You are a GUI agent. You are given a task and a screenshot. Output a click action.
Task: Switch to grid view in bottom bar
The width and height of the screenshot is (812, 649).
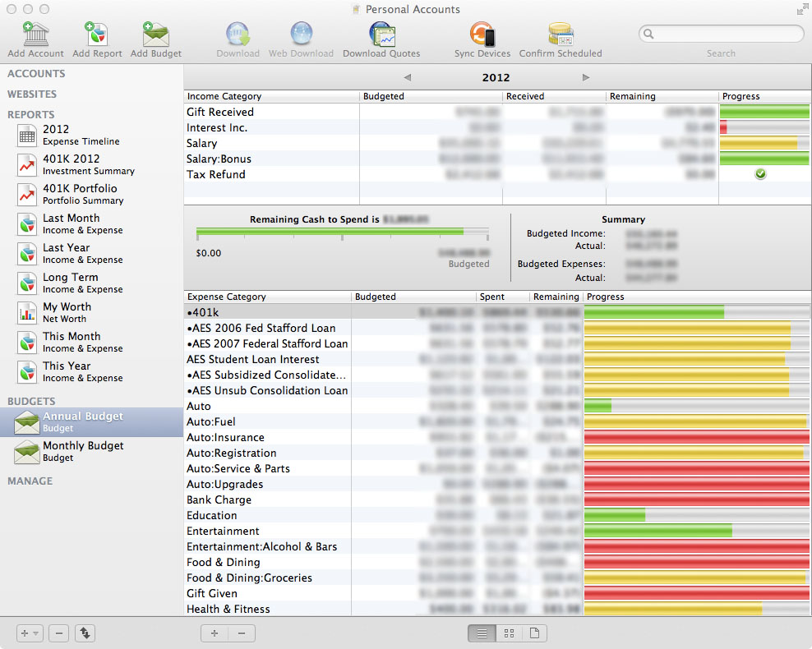(509, 633)
